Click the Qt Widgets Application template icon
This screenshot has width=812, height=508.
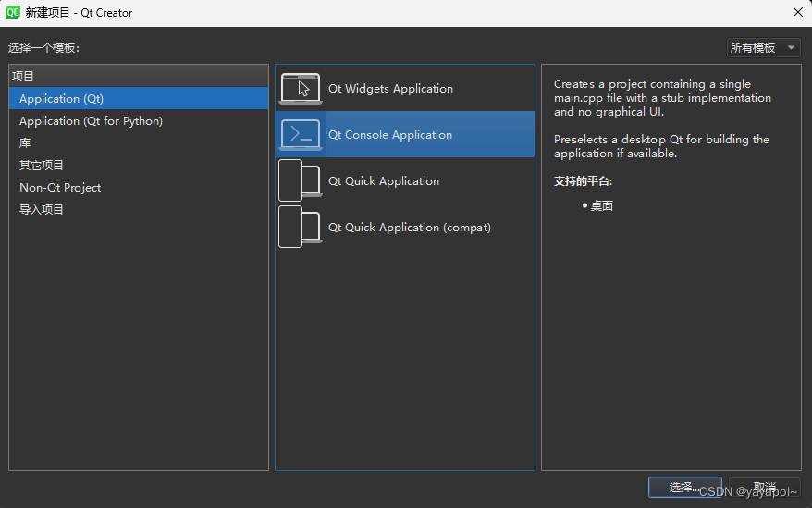[301, 89]
